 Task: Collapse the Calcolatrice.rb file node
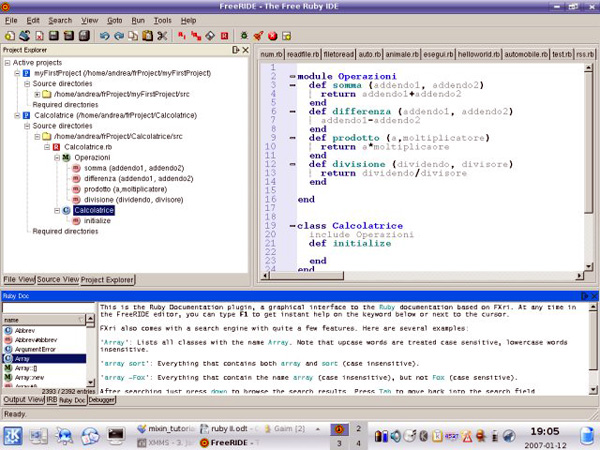pos(47,147)
